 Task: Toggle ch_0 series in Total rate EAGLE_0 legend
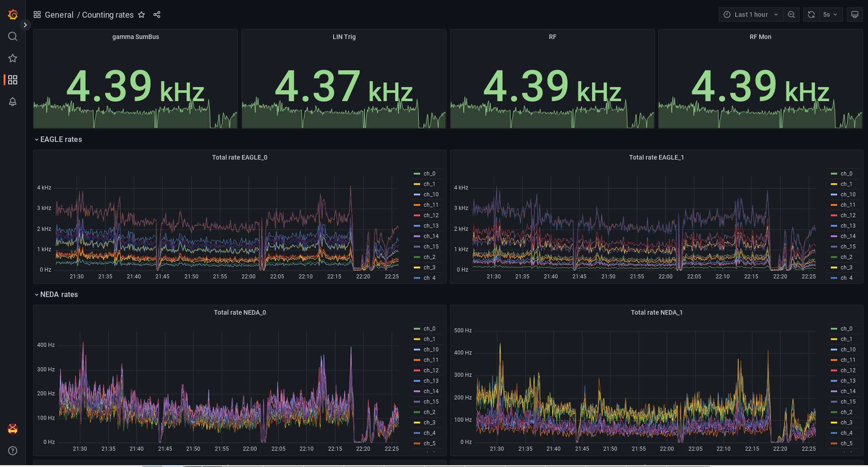(428, 174)
